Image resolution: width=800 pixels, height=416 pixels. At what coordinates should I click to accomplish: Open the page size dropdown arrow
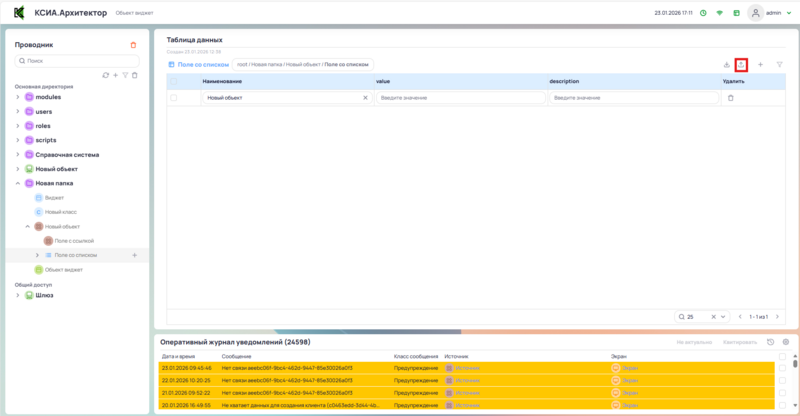(x=723, y=317)
